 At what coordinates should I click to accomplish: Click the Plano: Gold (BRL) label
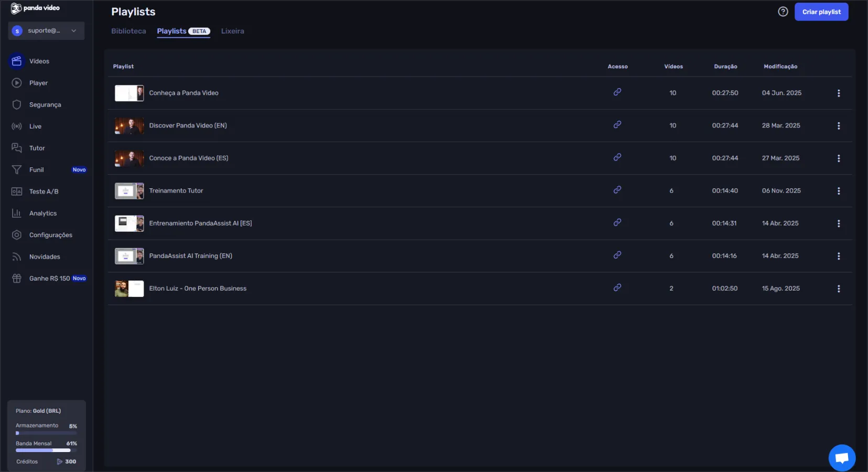(38, 411)
